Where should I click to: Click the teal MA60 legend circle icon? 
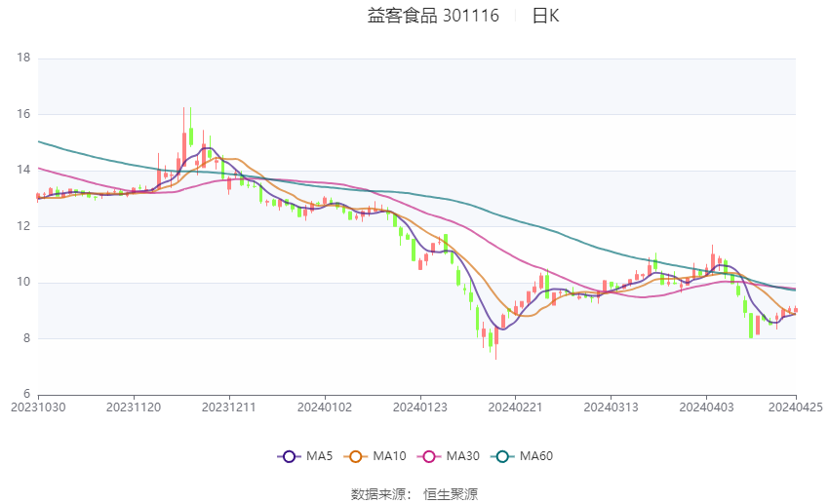502,456
